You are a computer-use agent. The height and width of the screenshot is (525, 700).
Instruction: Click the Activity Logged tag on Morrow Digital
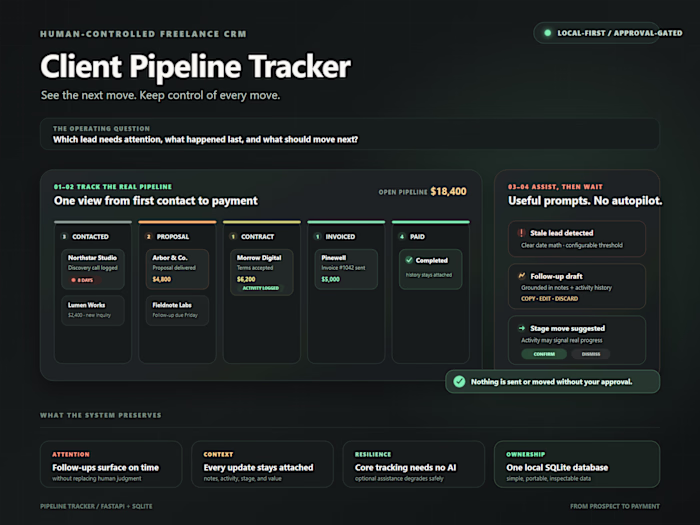[x=261, y=288]
